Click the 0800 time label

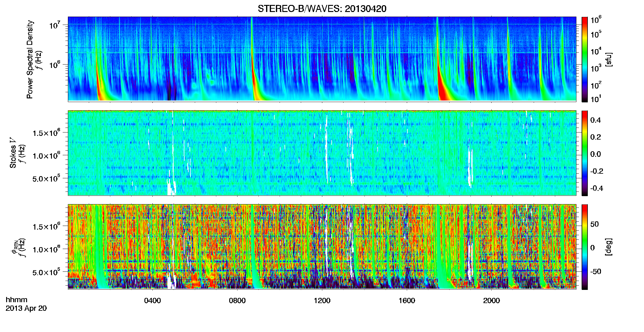(x=237, y=301)
